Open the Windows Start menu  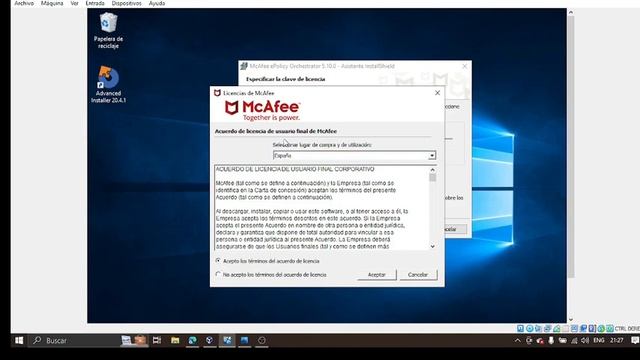19,340
